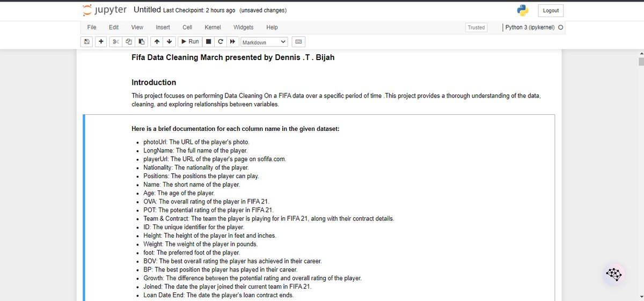Image resolution: width=644 pixels, height=301 pixels.
Task: Open the cell type dropdown showing Markdown
Action: [264, 42]
